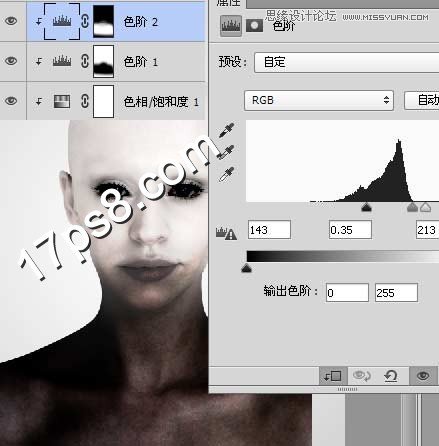Viewport: 439px width, 446px height.
Task: Select layer name 色阶 1
Action: coord(140,62)
